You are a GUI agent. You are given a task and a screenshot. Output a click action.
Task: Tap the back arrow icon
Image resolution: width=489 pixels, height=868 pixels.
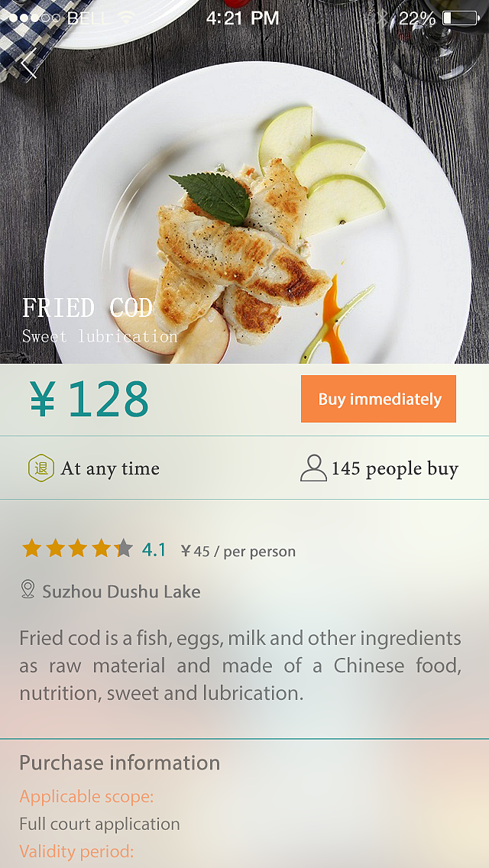pos(29,63)
